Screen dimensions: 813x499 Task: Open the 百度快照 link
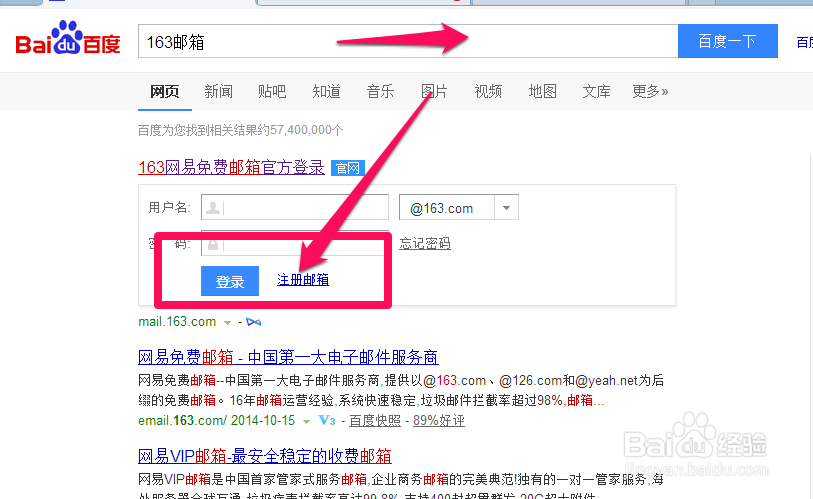[x=375, y=421]
